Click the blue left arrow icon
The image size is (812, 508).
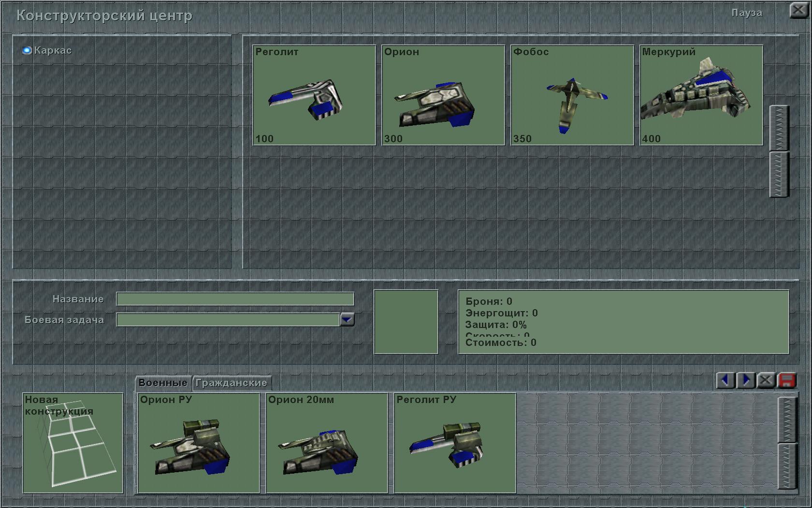pyautogui.click(x=725, y=381)
